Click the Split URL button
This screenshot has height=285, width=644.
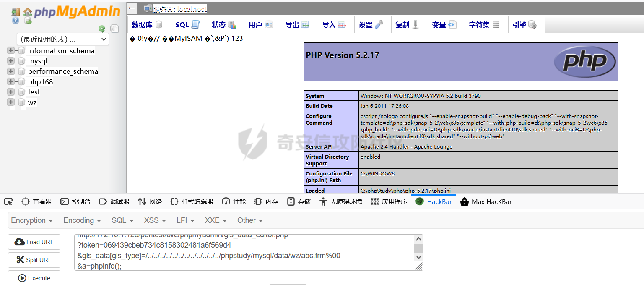pyautogui.click(x=34, y=260)
